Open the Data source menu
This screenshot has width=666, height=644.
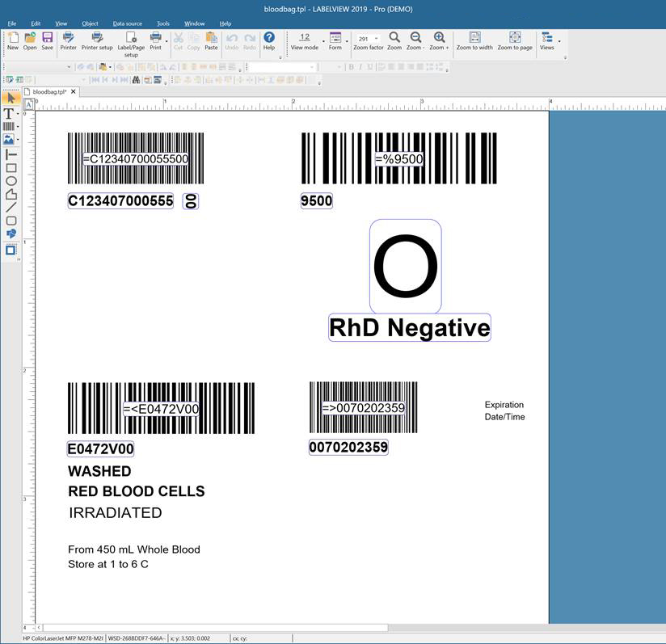(127, 23)
